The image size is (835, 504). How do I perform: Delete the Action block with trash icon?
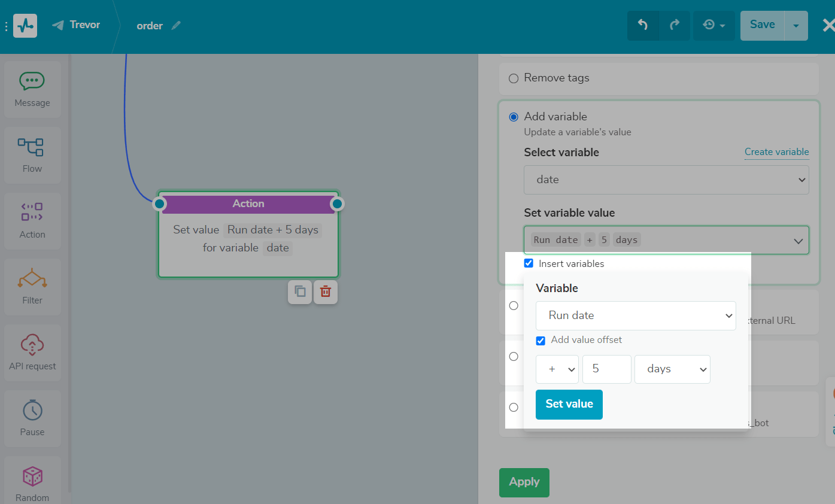click(326, 292)
